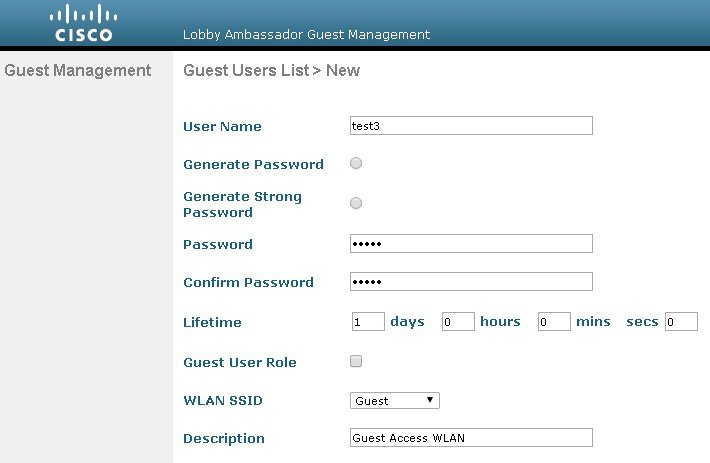Click the Lifetime hours field
The image size is (710, 463).
458,322
